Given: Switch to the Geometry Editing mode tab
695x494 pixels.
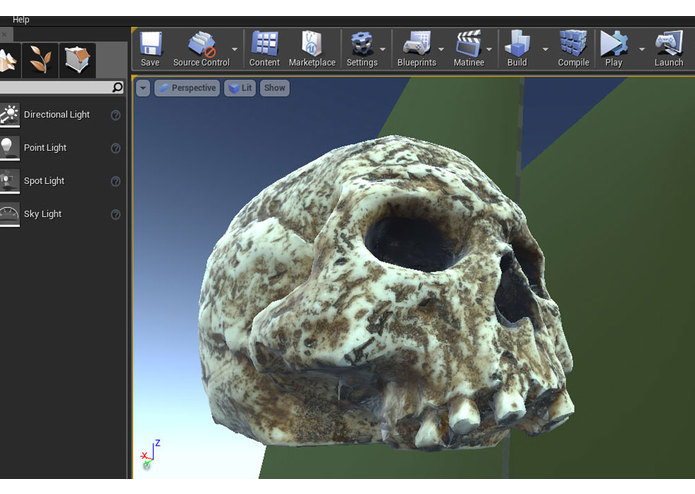Looking at the screenshot, I should pyautogui.click(x=77, y=60).
